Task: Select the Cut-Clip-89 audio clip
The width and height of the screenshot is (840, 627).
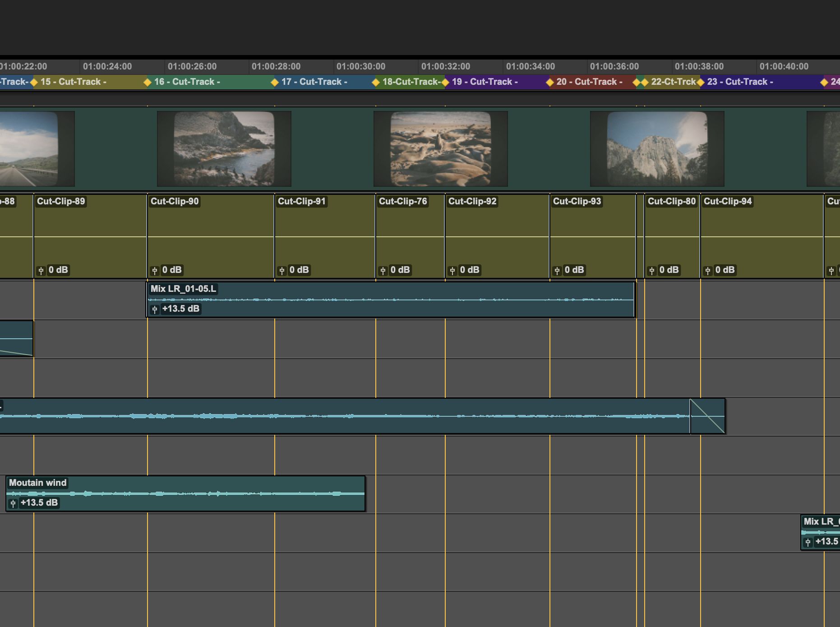Action: (90, 236)
